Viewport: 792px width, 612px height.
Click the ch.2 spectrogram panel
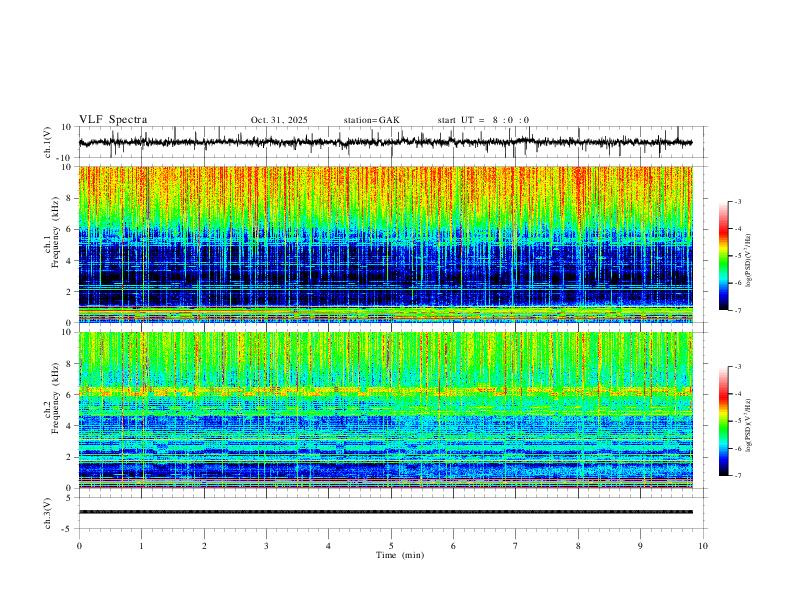click(x=385, y=410)
